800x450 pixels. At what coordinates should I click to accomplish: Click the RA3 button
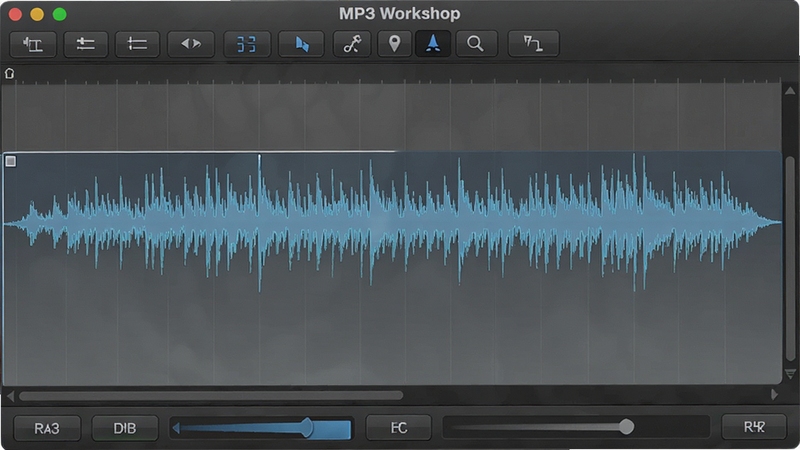coord(47,428)
